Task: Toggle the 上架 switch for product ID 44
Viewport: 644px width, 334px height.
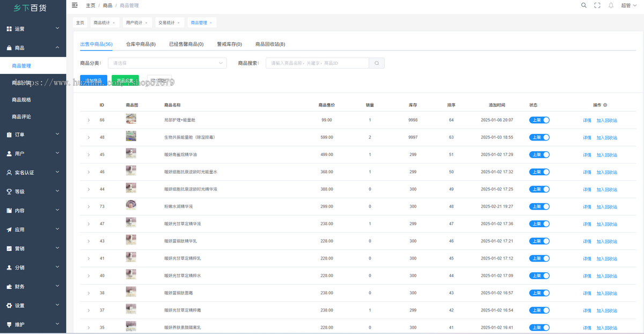Action: point(539,189)
